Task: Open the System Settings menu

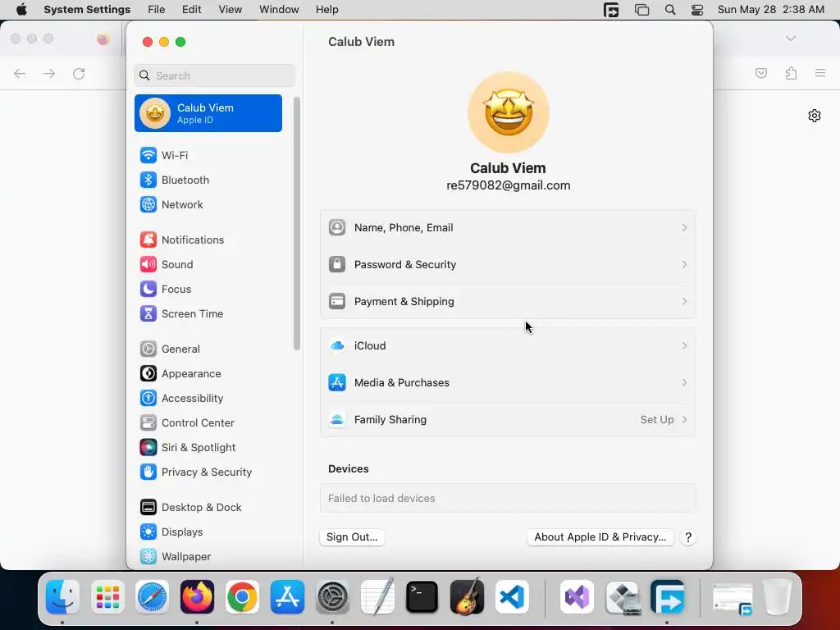Action: click(87, 10)
